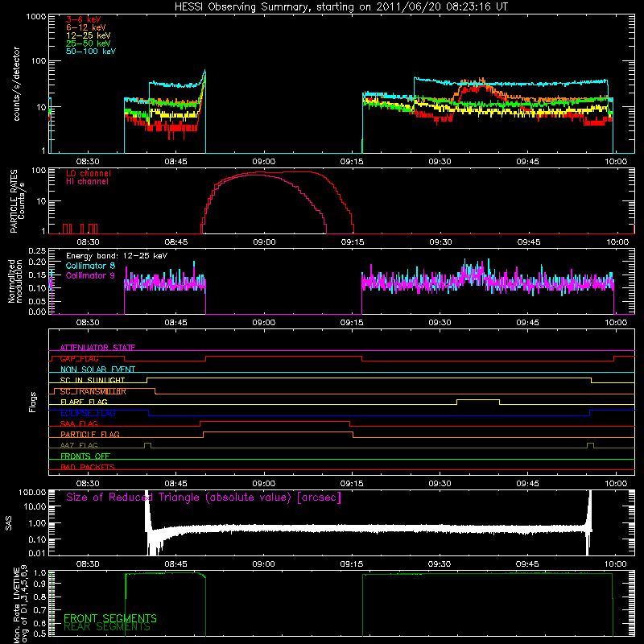Click the SAS axis label

(8, 522)
